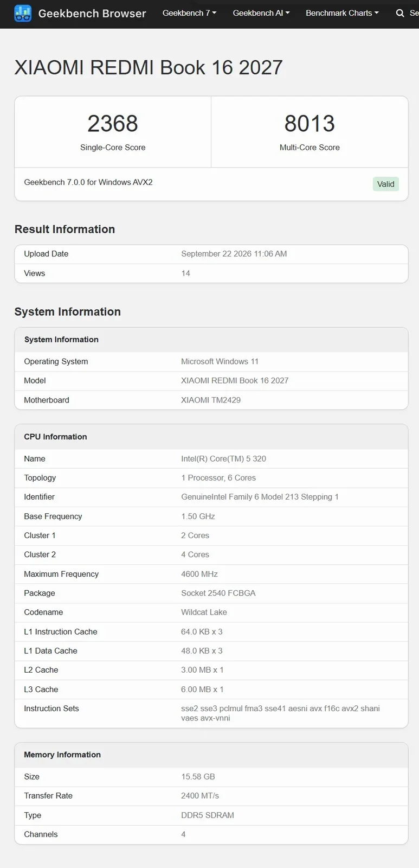
Task: Select maximum frequency 4600 MHz
Action: click(199, 574)
